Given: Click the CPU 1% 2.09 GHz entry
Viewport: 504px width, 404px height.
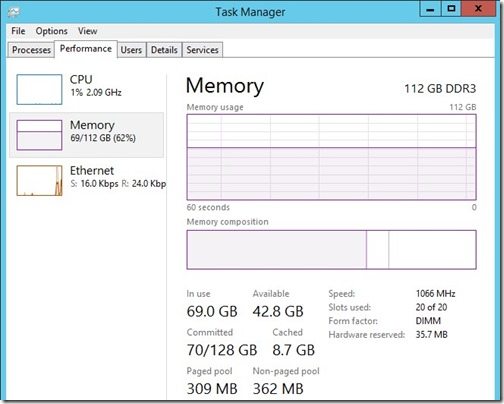Looking at the screenshot, I should [96, 86].
